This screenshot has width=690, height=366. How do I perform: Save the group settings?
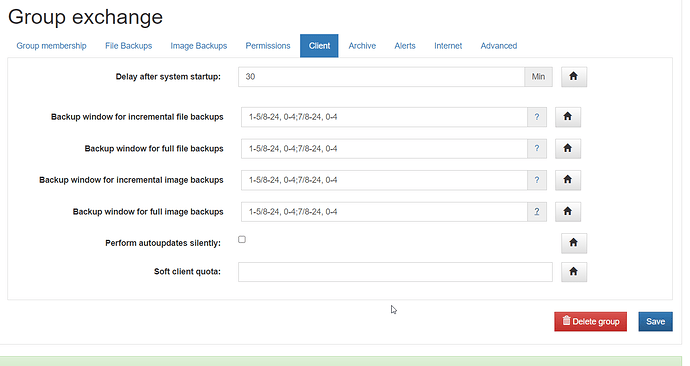(655, 322)
